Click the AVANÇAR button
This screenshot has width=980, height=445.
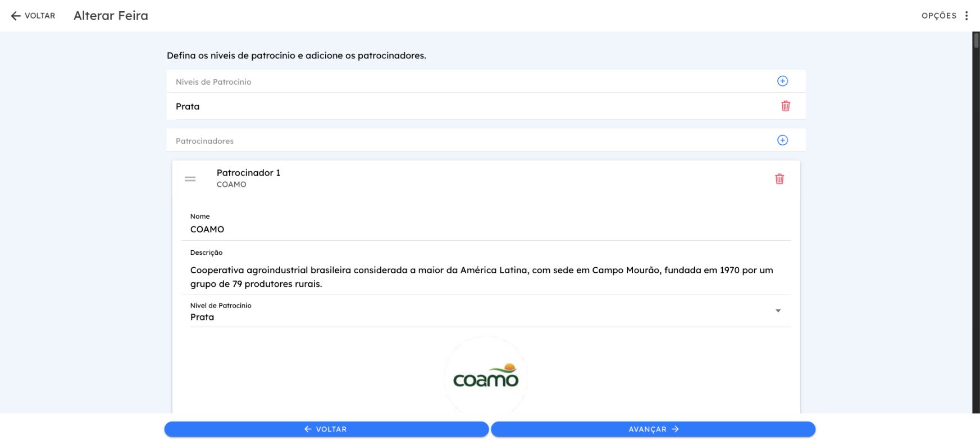[x=653, y=429]
